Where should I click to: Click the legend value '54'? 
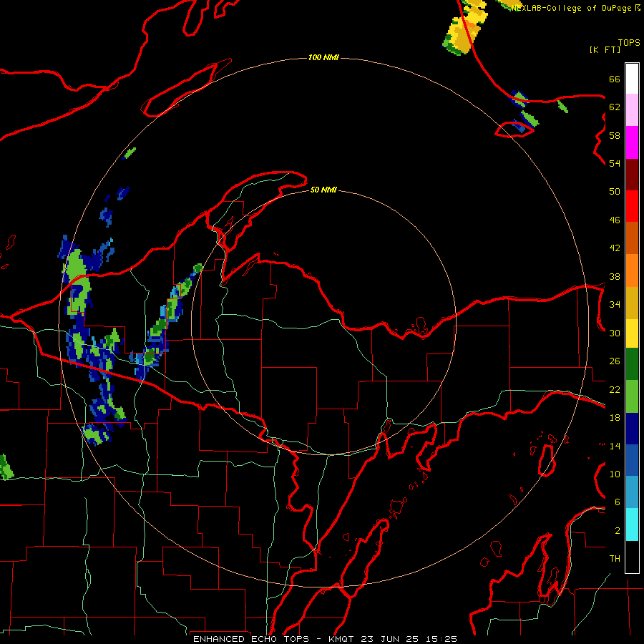[x=615, y=163]
